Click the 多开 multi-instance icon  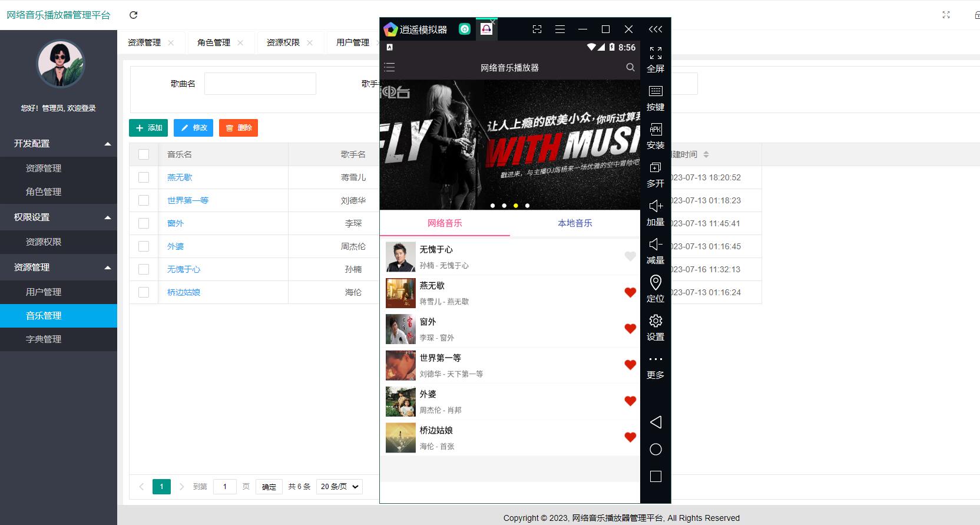tap(655, 168)
